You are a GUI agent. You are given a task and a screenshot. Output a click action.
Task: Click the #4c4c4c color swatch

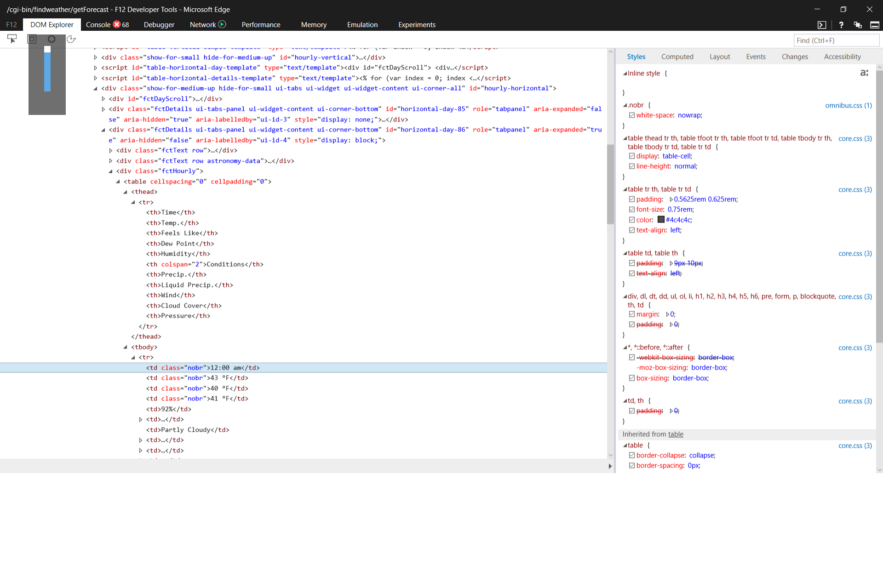point(661,220)
